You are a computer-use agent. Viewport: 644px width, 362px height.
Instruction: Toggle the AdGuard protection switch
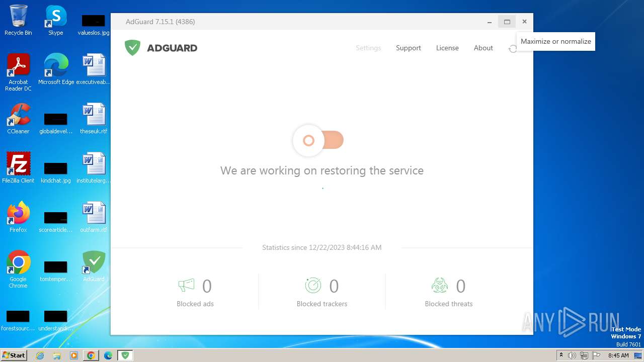[x=318, y=140]
